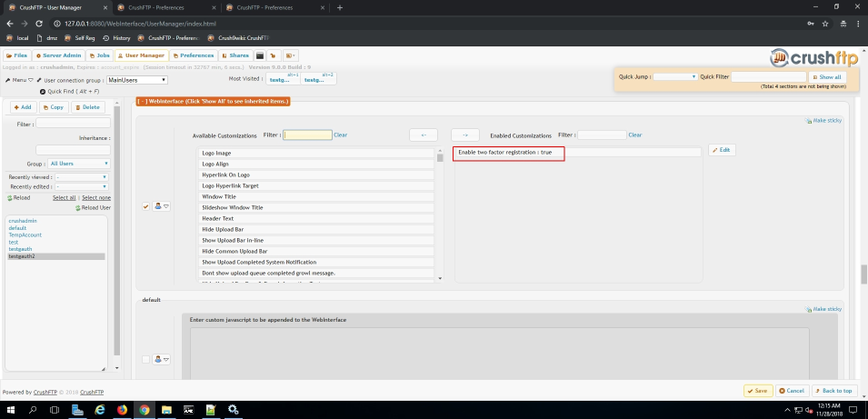Select the default user
Image resolution: width=868 pixels, height=419 pixels.
pos(17,228)
